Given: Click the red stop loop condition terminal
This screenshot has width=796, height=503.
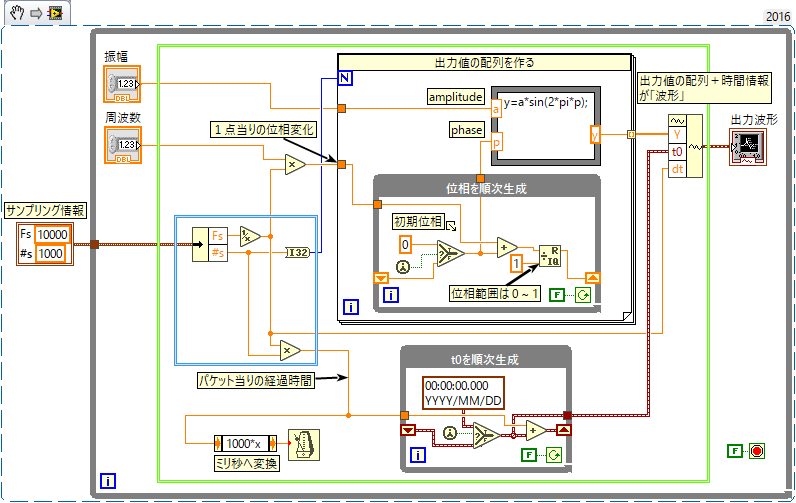Looking at the screenshot, I should pyautogui.click(x=757, y=451).
